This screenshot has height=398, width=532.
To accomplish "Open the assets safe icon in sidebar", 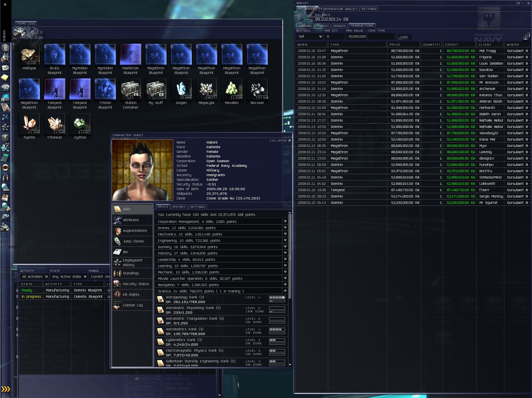I will tap(5, 137).
